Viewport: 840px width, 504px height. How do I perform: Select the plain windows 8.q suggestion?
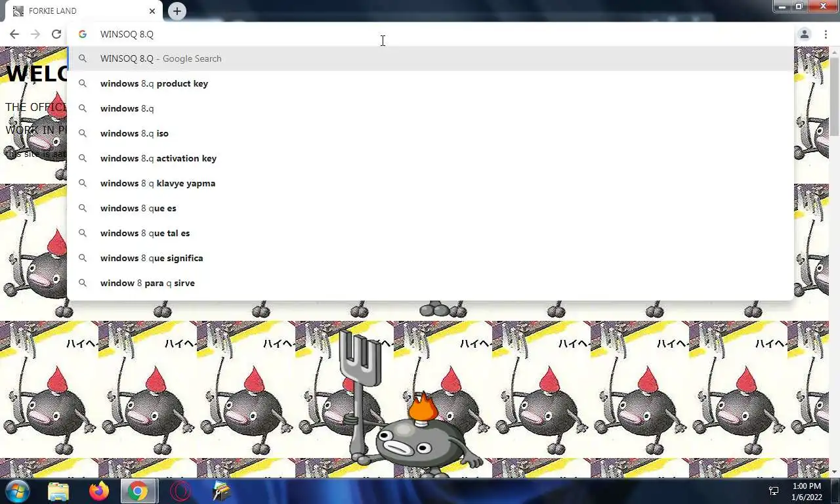coord(430,108)
